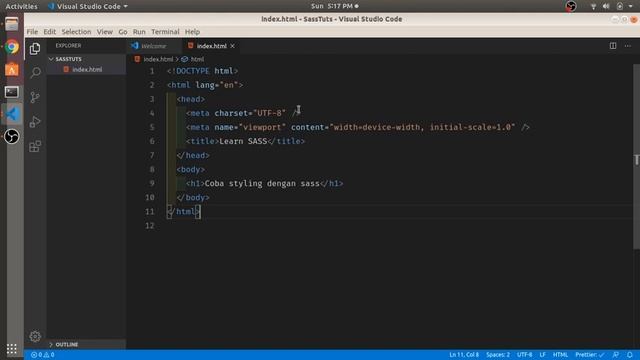Screen dimensions: 640x360
Task: Click the h1 text 'Coba styling dengan sass'
Action: point(262,183)
